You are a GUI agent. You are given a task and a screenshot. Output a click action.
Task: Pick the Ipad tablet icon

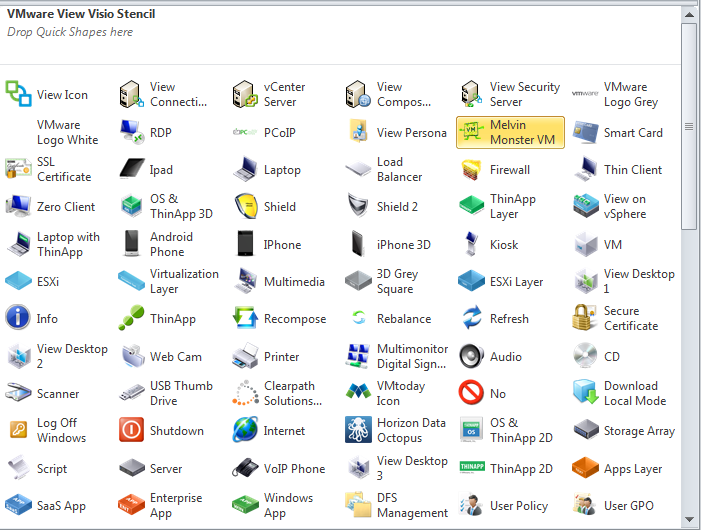coord(132,169)
